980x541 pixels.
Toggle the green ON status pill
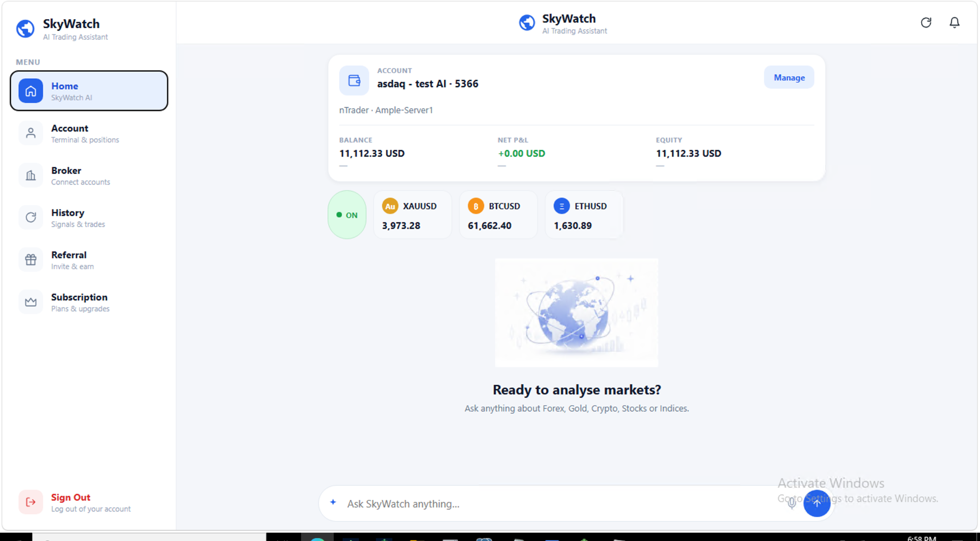pyautogui.click(x=347, y=215)
